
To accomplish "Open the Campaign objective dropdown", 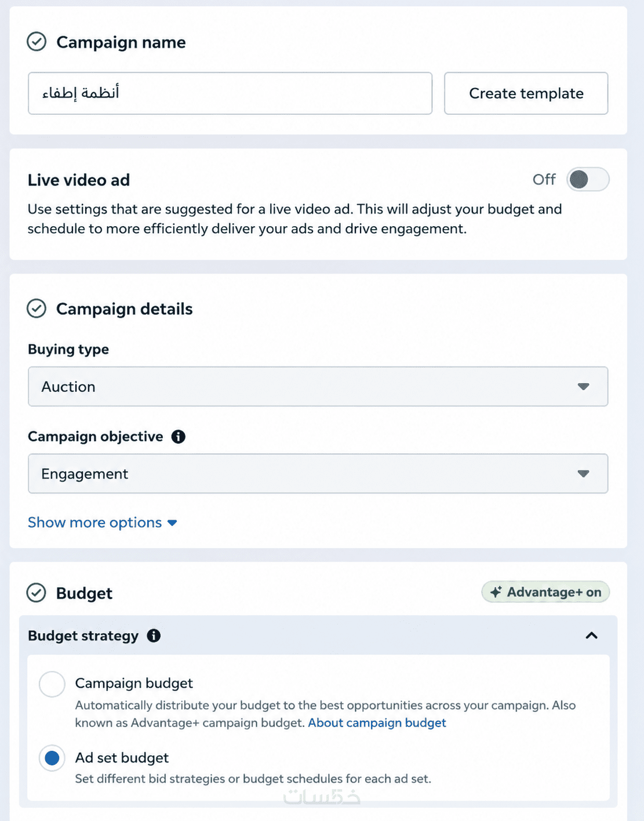I will pyautogui.click(x=318, y=474).
